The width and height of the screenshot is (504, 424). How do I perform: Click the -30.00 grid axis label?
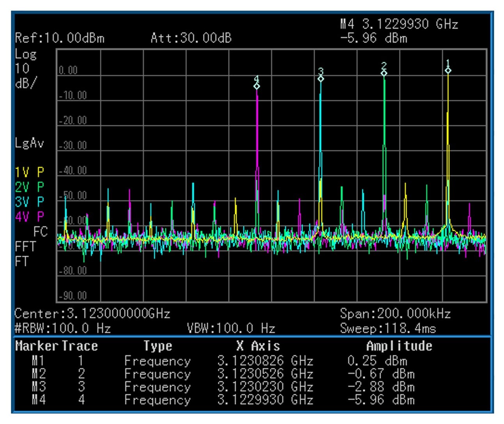(73, 145)
